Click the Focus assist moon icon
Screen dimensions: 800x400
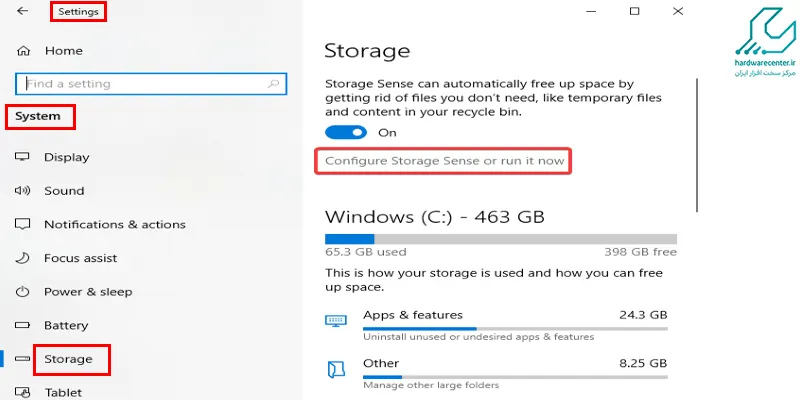tap(22, 258)
